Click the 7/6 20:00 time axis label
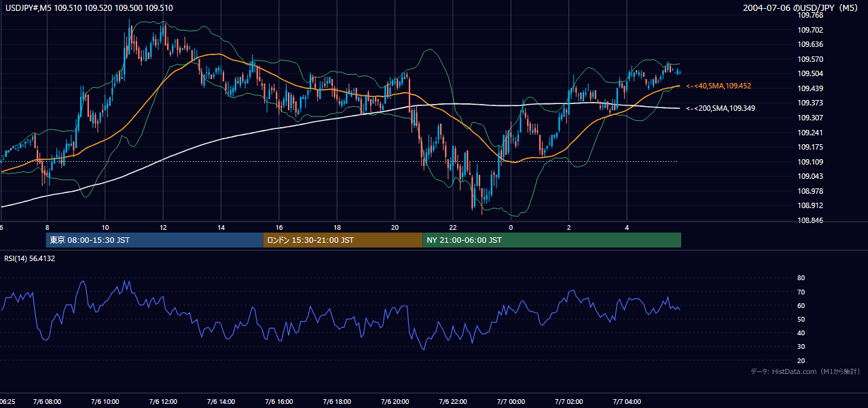Image resolution: width=868 pixels, height=408 pixels. coord(395,402)
